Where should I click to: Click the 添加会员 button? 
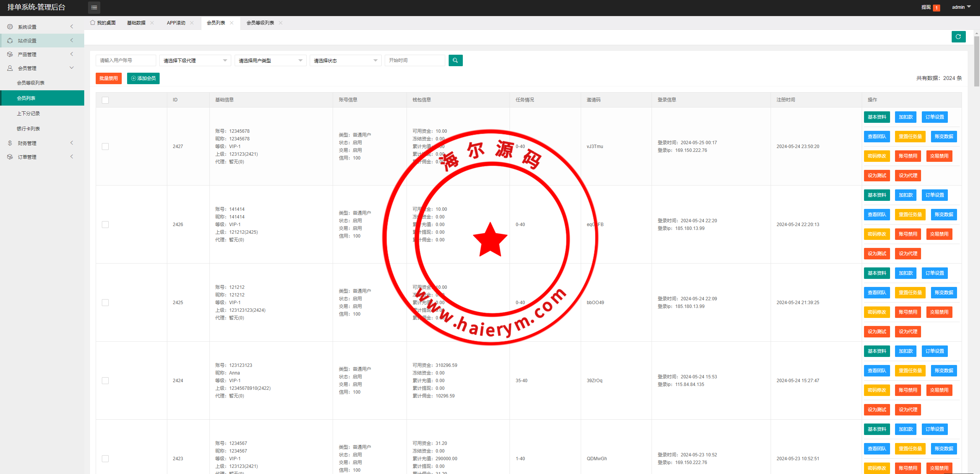tap(143, 78)
